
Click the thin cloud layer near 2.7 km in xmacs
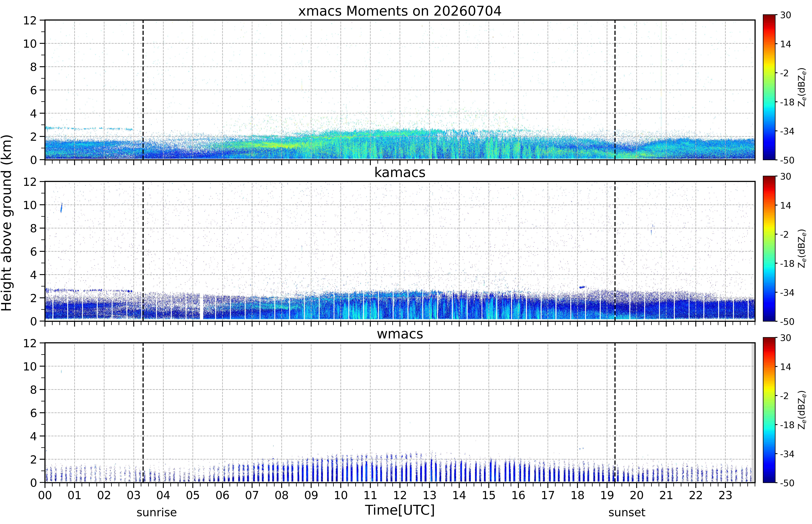click(x=89, y=129)
